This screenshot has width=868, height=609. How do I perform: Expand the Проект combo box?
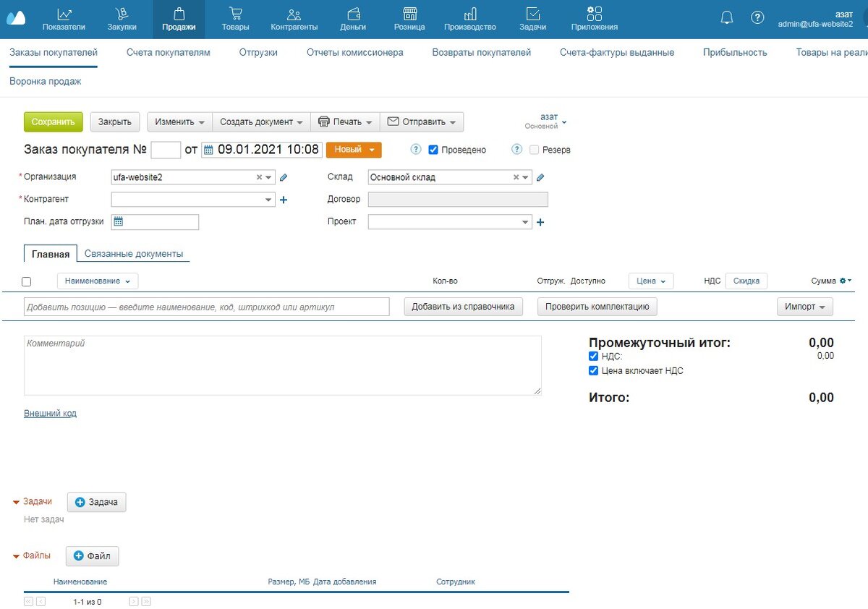tap(525, 222)
